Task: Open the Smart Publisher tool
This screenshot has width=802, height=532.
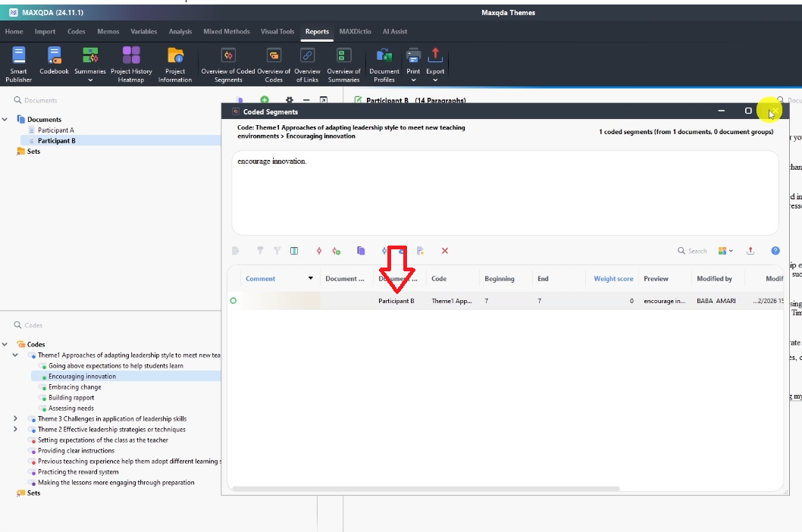Action: (x=18, y=64)
